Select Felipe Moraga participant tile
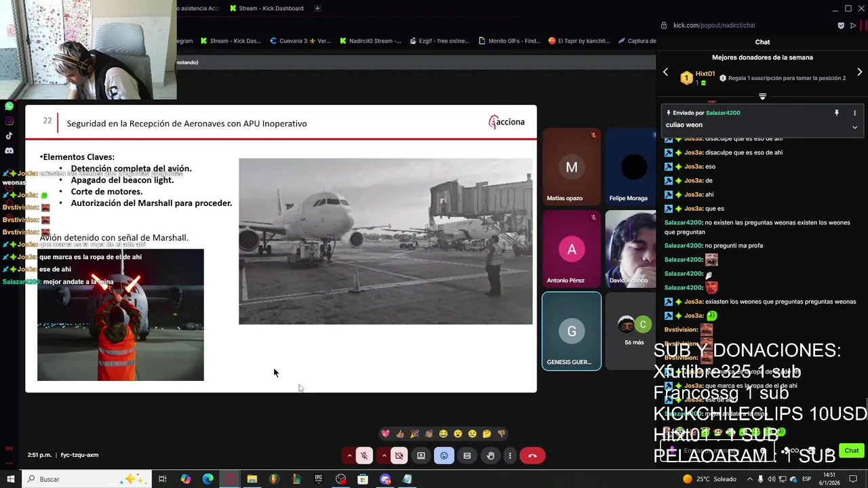The height and width of the screenshot is (488, 868). pos(631,167)
